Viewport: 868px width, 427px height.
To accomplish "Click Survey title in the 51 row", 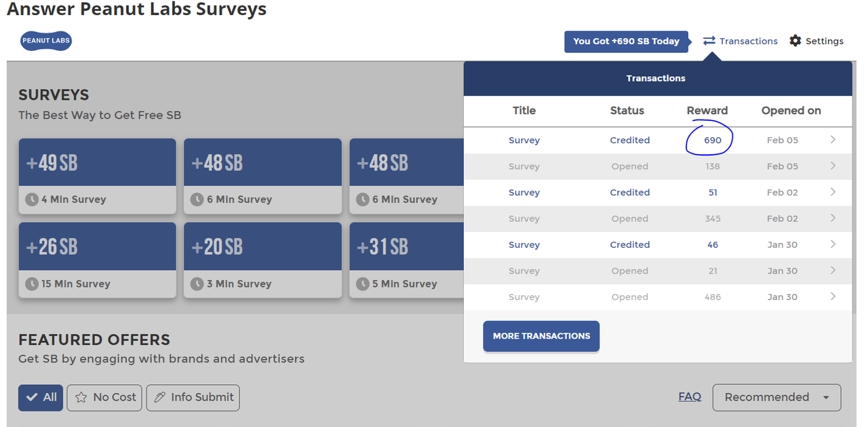I will coord(524,192).
